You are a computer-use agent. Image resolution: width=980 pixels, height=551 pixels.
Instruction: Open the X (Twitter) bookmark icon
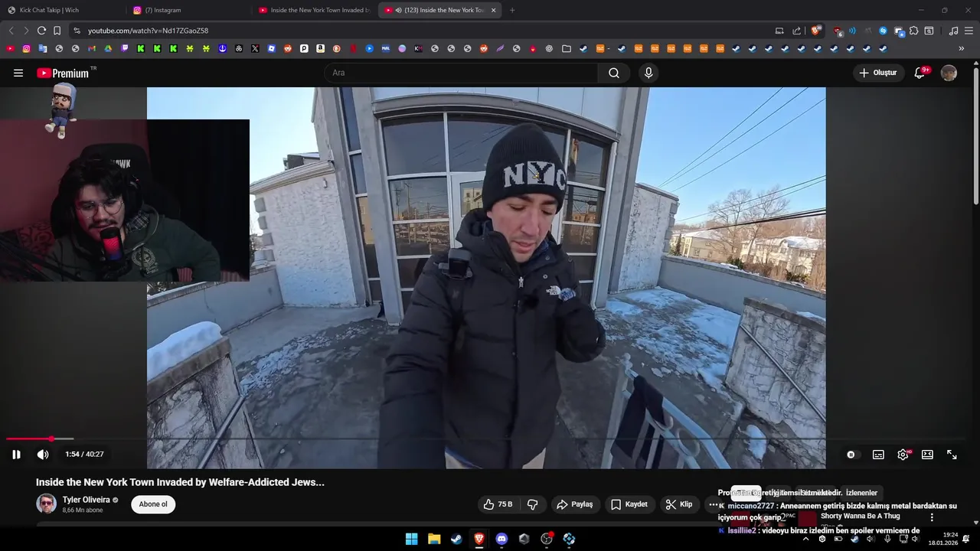pyautogui.click(x=255, y=48)
